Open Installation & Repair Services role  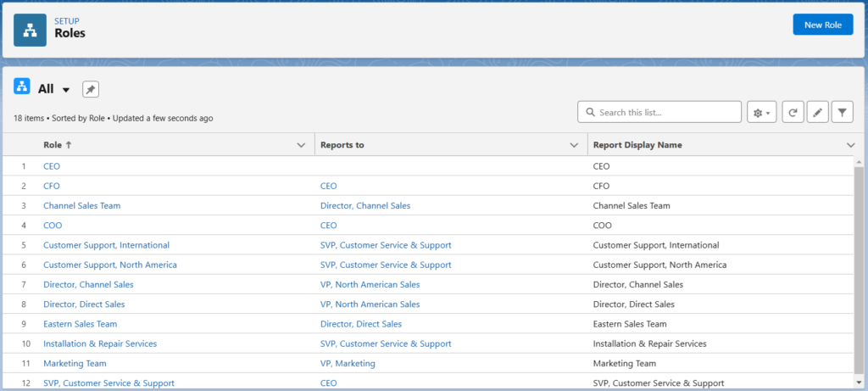100,344
